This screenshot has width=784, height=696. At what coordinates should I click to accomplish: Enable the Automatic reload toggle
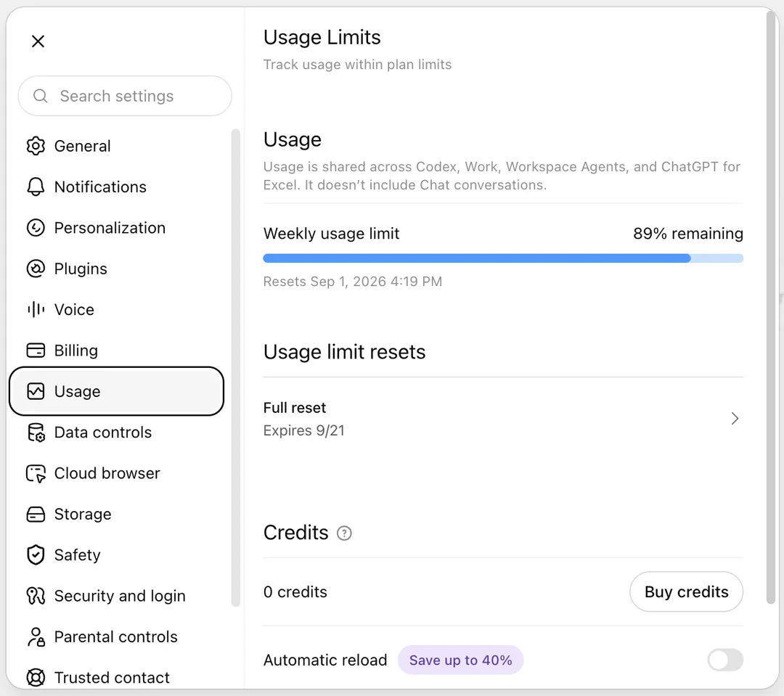(725, 660)
